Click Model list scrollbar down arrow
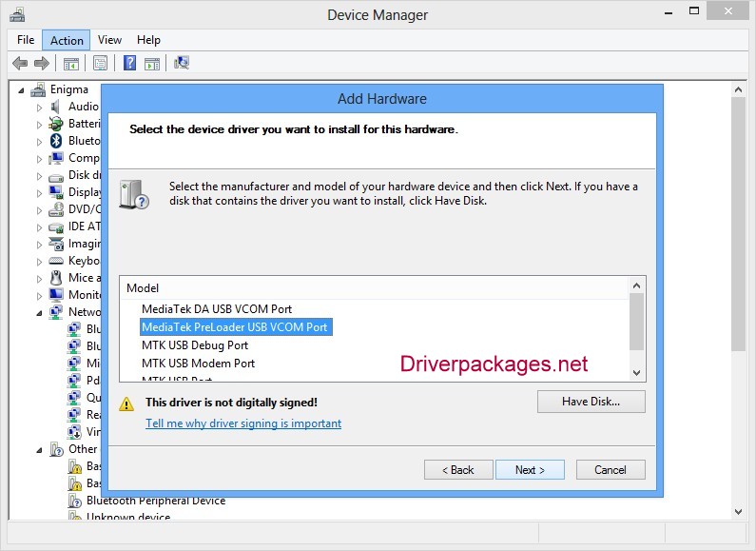 (636, 372)
